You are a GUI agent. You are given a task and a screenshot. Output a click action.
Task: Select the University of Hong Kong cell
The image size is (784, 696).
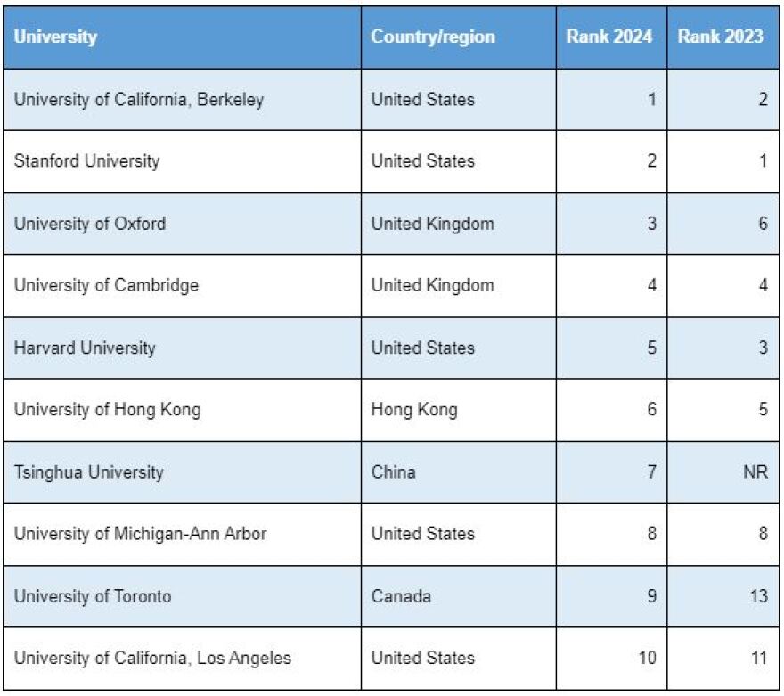[107, 410]
